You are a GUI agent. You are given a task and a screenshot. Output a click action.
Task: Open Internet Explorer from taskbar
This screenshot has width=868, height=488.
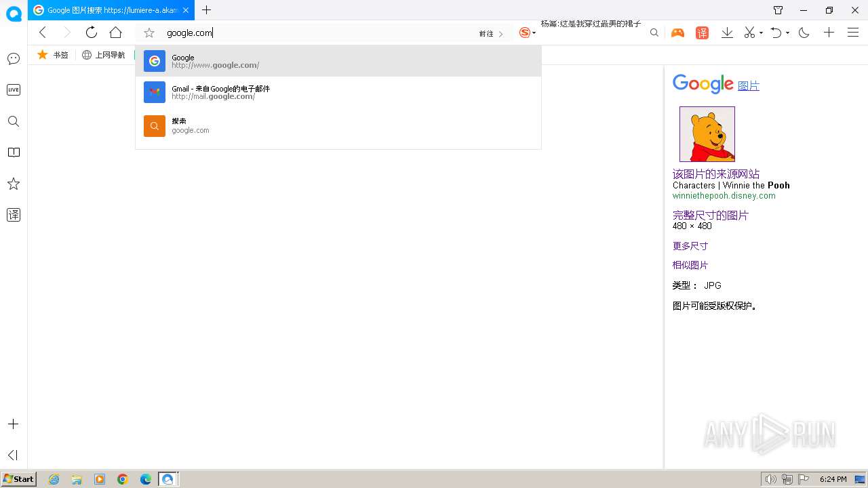point(54,479)
